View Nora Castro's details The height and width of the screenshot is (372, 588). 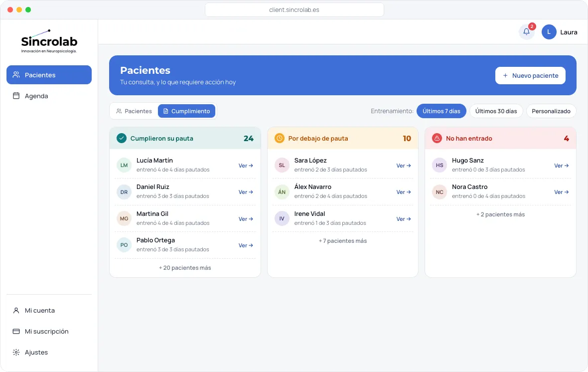(562, 192)
